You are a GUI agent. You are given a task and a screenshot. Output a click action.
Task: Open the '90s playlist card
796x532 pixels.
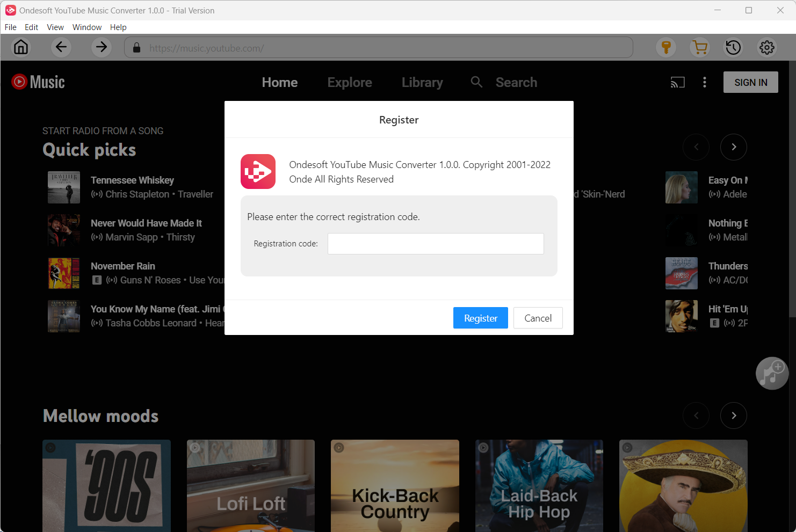click(107, 486)
